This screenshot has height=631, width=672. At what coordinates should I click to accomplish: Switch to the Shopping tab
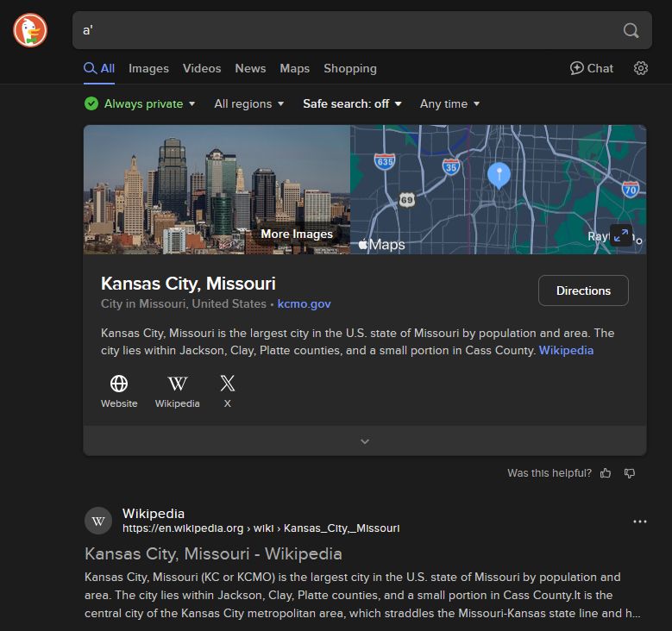(x=350, y=69)
